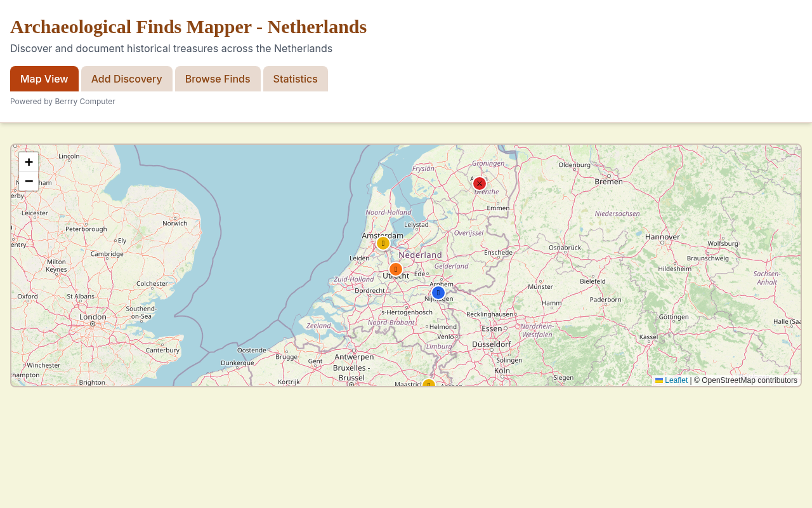Click the orange marker near Maastricht
This screenshot has width=812, height=508.
click(429, 384)
